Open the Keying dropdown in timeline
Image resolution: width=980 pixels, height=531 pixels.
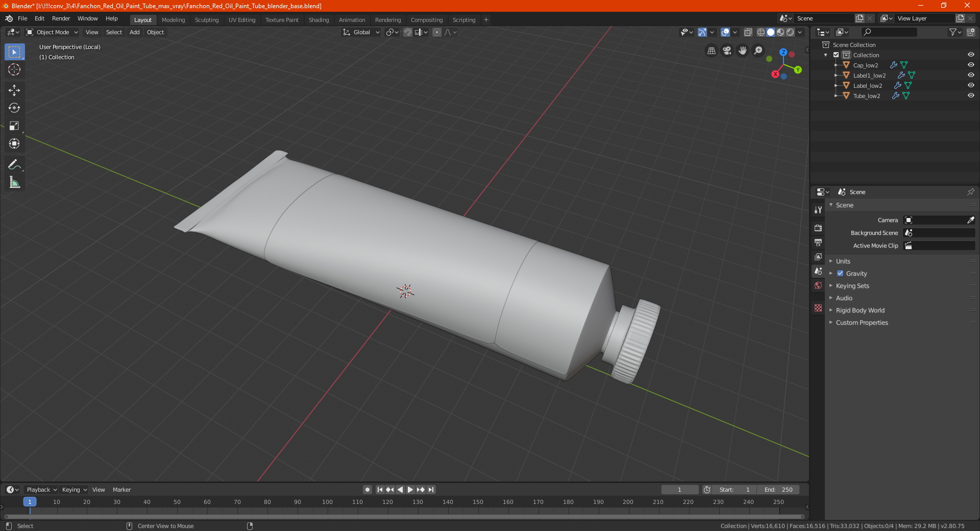point(74,490)
